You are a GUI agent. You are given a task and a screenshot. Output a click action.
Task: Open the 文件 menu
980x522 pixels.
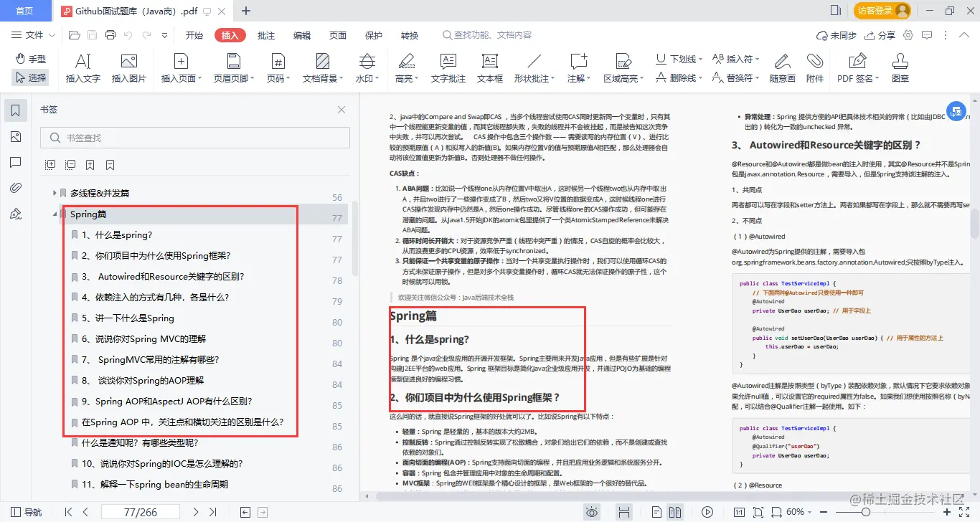point(32,34)
